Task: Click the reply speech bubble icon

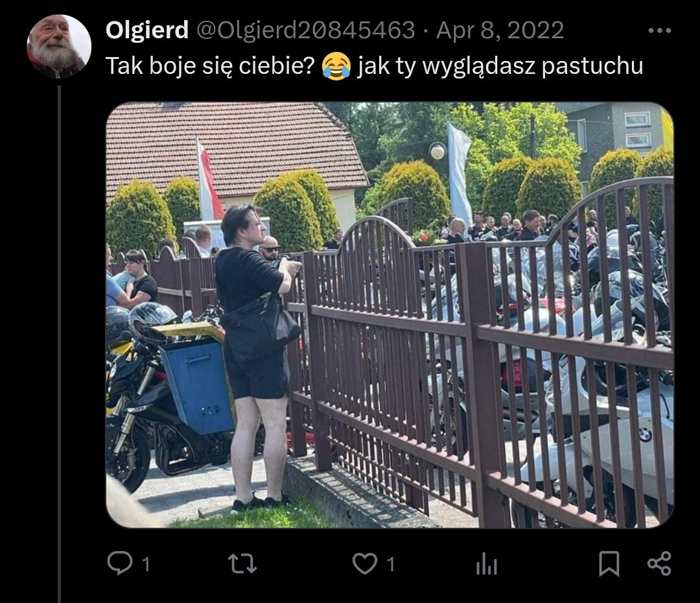Action: tap(120, 563)
